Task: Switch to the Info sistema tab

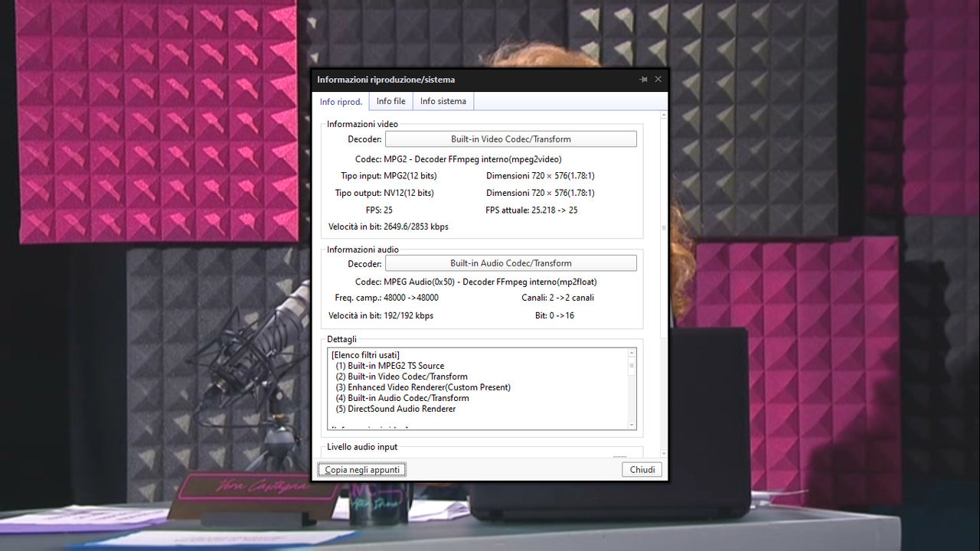Action: coord(443,100)
